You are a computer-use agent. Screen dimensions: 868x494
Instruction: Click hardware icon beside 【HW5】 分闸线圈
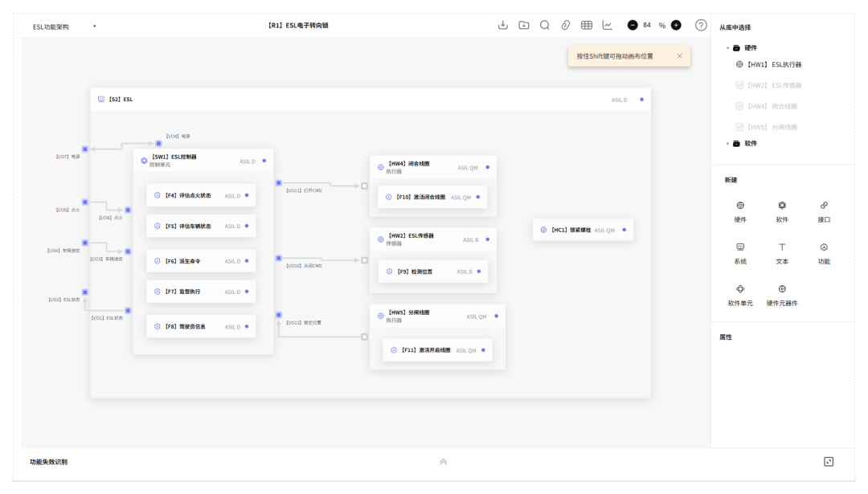(380, 316)
